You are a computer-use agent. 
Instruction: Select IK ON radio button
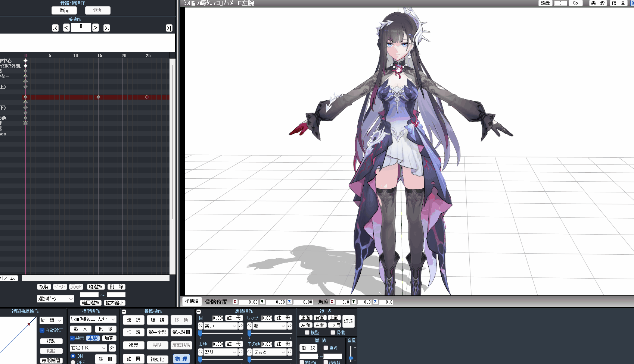pyautogui.click(x=73, y=356)
